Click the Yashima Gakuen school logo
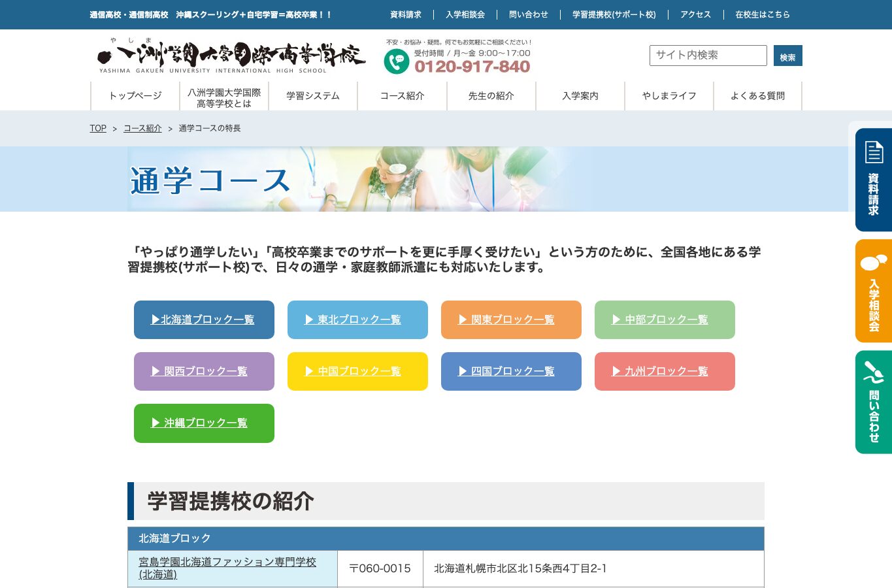 click(231, 56)
